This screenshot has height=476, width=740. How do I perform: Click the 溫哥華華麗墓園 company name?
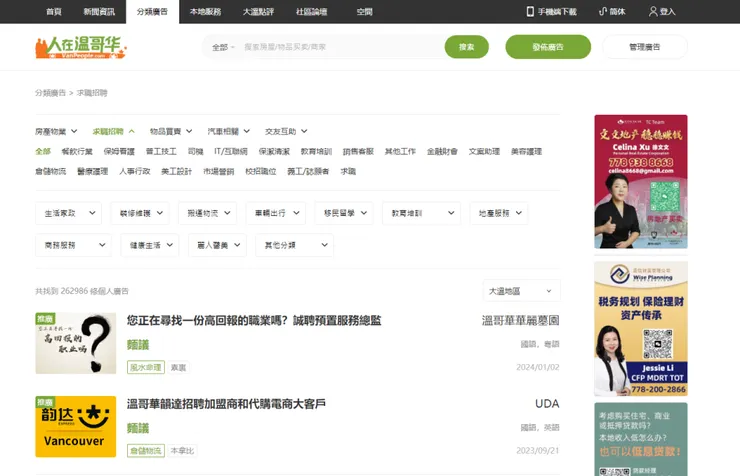tap(521, 321)
